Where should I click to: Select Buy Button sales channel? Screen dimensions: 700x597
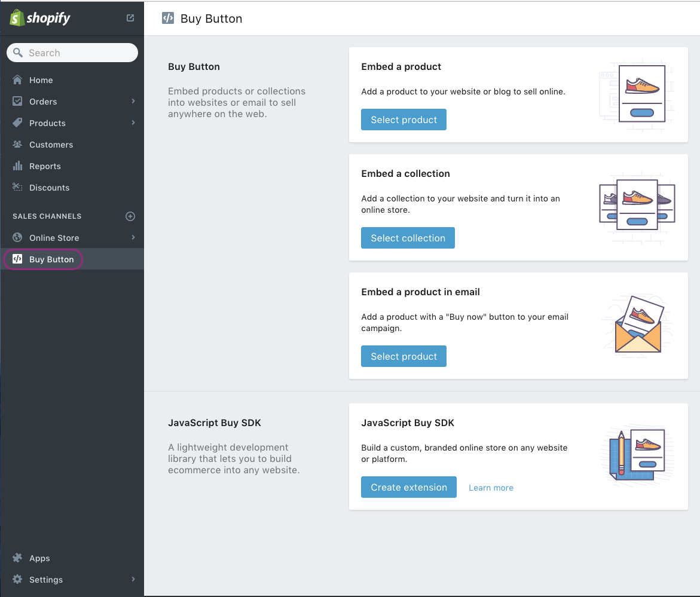pyautogui.click(x=72, y=259)
